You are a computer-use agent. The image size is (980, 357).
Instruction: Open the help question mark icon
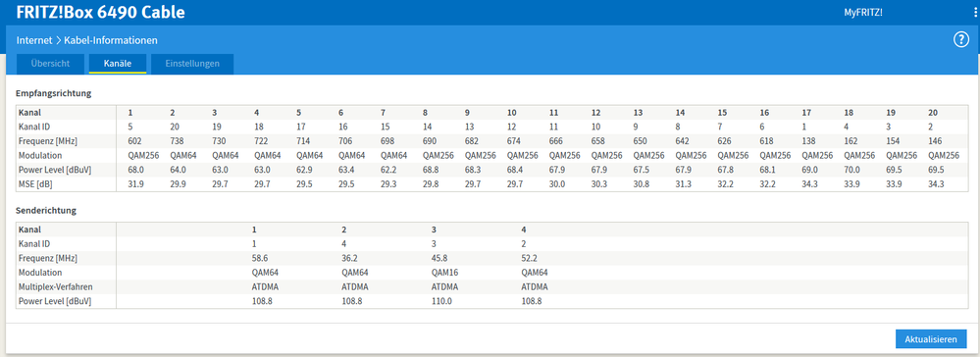(960, 40)
